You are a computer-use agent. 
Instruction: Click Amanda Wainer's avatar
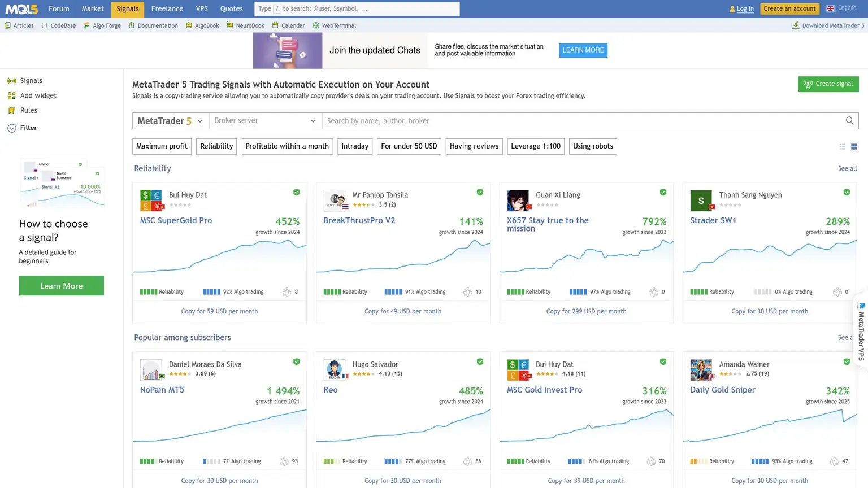click(x=701, y=370)
